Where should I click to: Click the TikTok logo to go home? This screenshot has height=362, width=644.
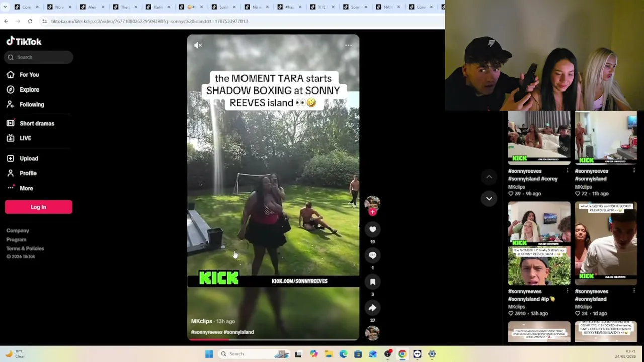click(24, 41)
